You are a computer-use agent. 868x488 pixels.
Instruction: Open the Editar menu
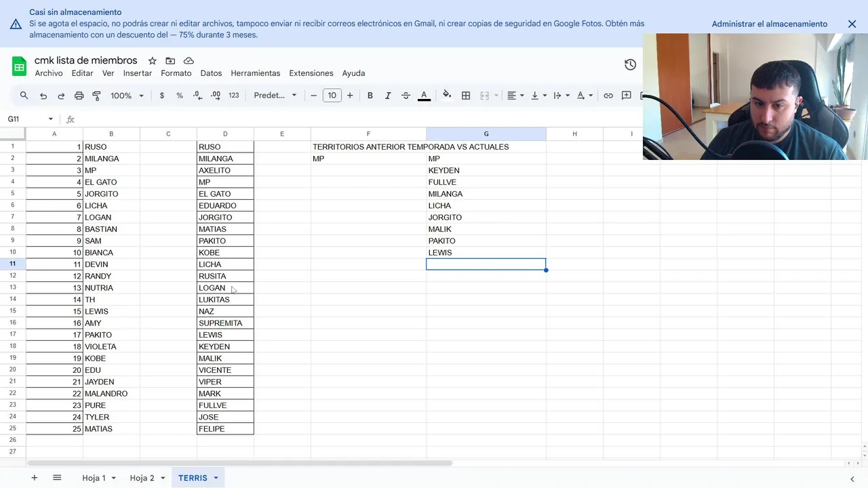tap(83, 73)
